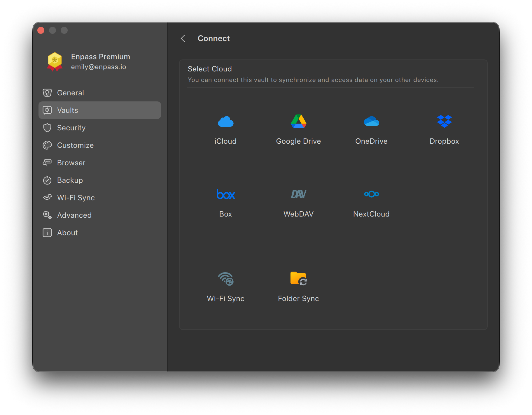The image size is (532, 415).
Task: Open Wi-Fi Sync in the sidebar
Action: click(x=100, y=198)
